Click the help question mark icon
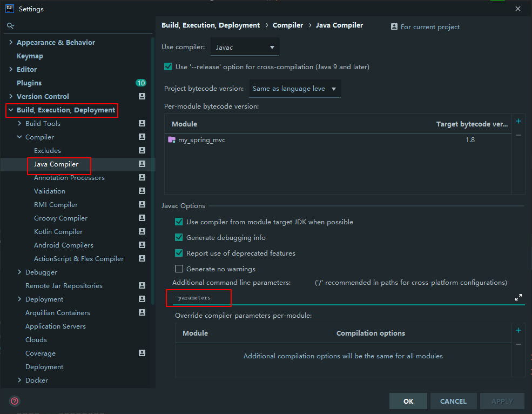Viewport: 532px width, 414px height. point(15,401)
